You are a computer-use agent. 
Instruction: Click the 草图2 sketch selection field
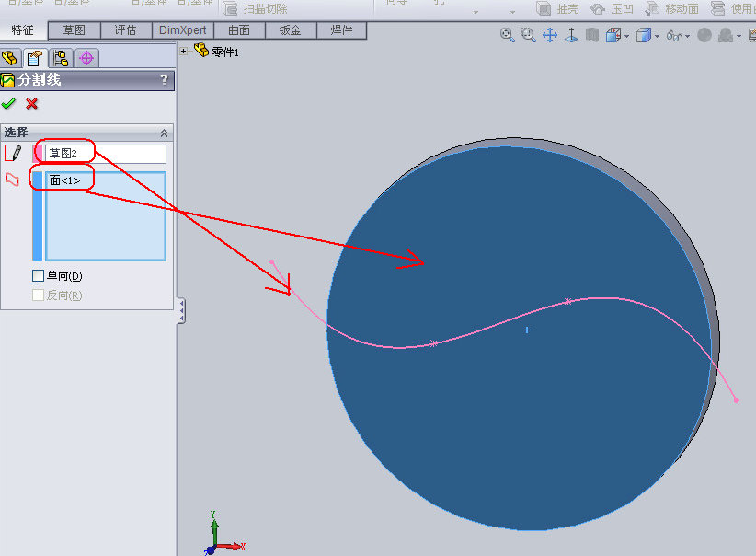click(105, 154)
